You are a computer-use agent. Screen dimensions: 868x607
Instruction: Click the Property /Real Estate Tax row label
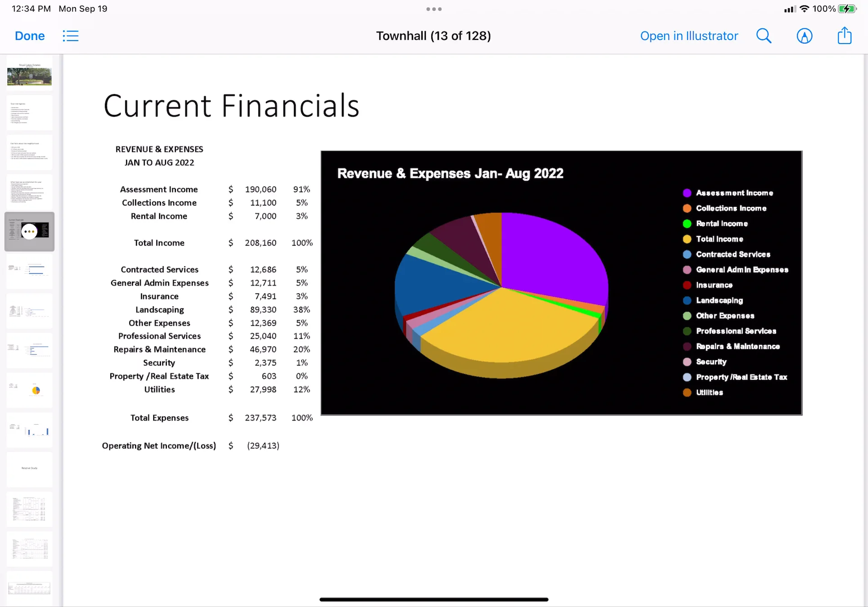tap(159, 376)
